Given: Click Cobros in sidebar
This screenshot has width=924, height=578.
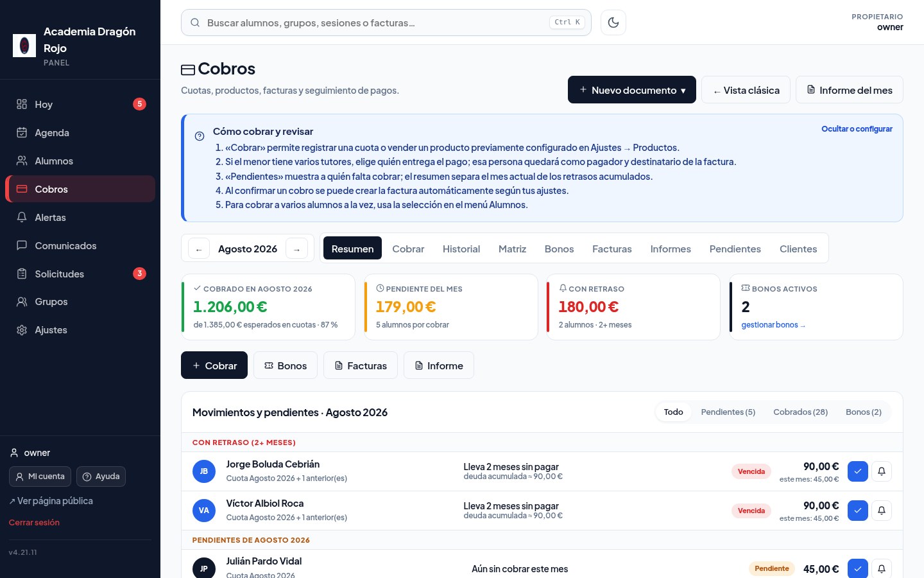Looking at the screenshot, I should pyautogui.click(x=80, y=189).
